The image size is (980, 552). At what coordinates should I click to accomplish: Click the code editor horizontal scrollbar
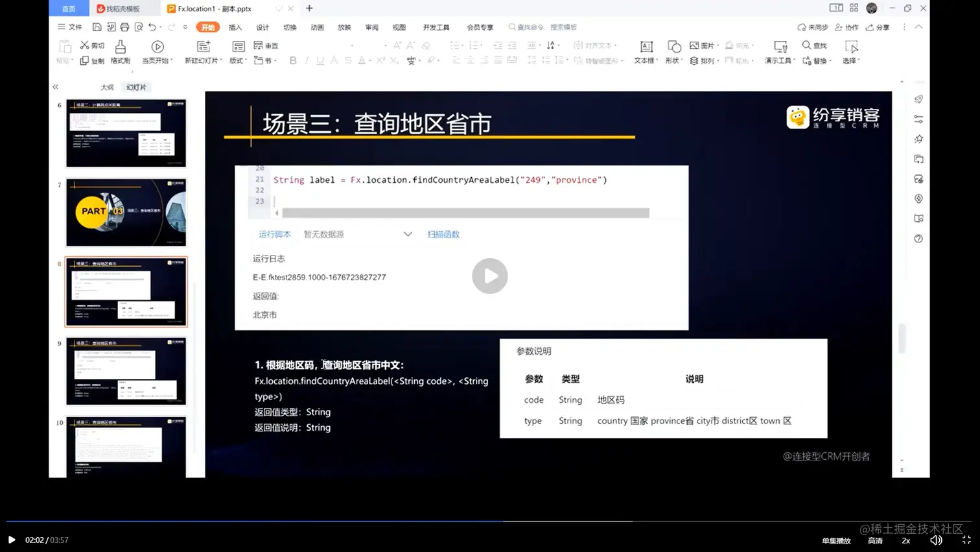pos(465,213)
